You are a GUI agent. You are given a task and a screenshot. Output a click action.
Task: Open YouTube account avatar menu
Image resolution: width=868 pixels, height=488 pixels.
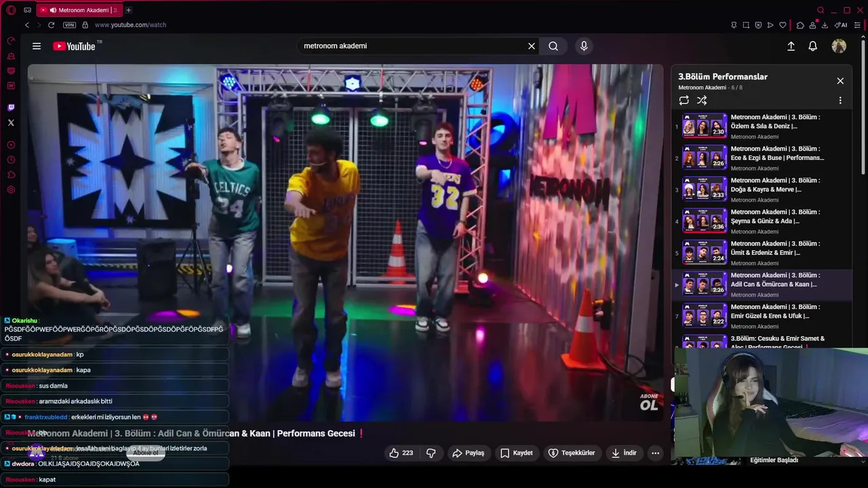839,46
